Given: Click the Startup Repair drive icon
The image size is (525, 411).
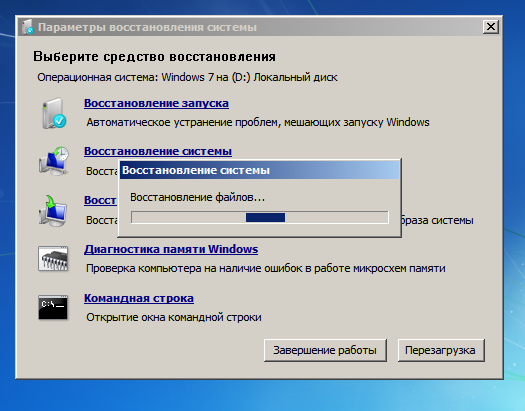Looking at the screenshot, I should (54, 113).
